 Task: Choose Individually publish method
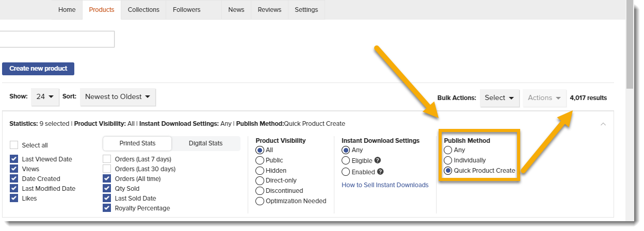click(x=448, y=160)
